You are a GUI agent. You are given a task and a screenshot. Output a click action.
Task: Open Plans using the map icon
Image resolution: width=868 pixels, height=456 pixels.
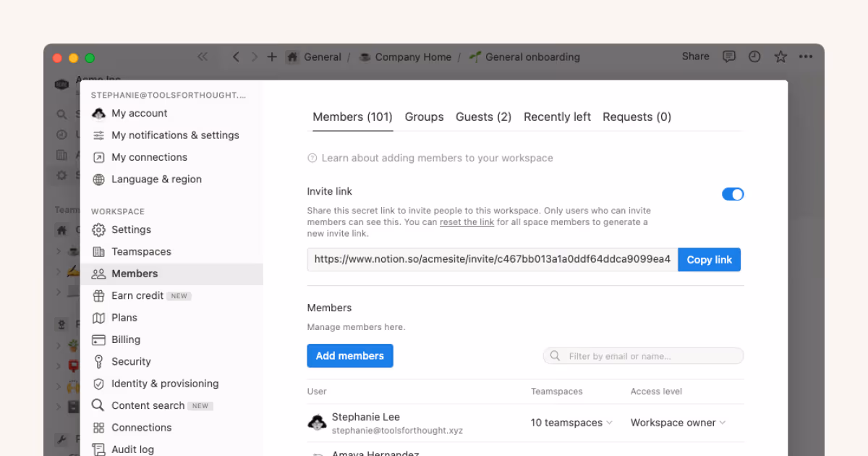click(124, 317)
